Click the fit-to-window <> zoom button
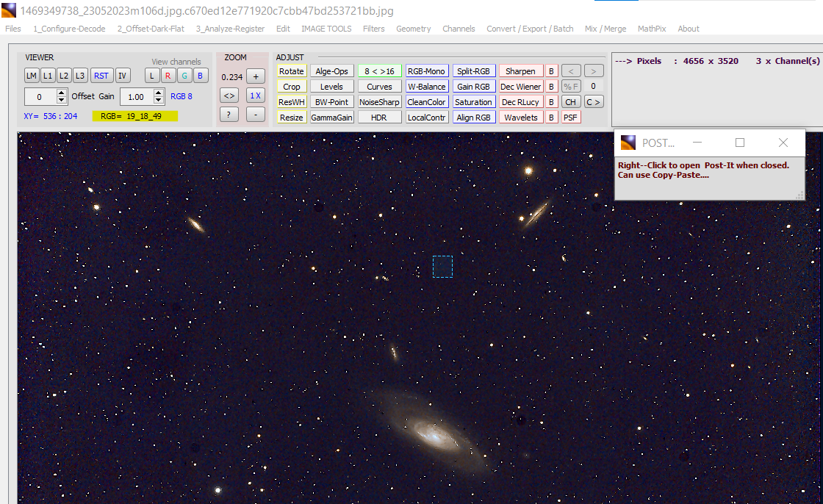This screenshot has width=823, height=504. (229, 96)
